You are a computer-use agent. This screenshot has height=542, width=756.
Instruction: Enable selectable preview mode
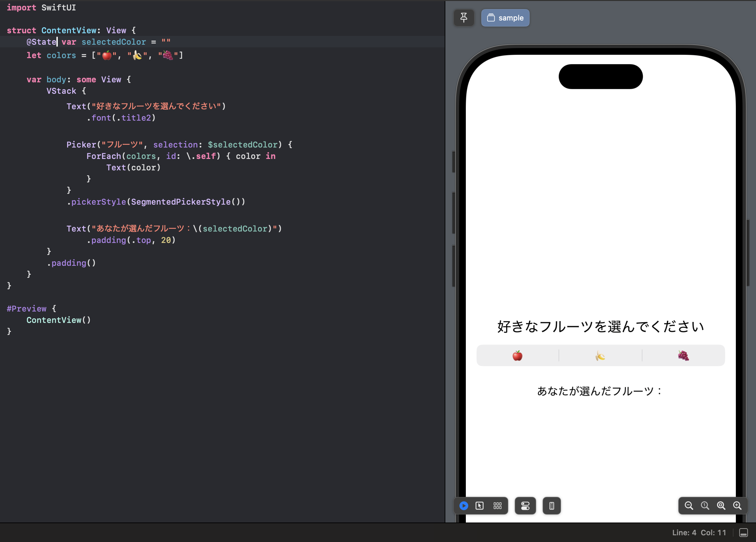click(x=480, y=506)
